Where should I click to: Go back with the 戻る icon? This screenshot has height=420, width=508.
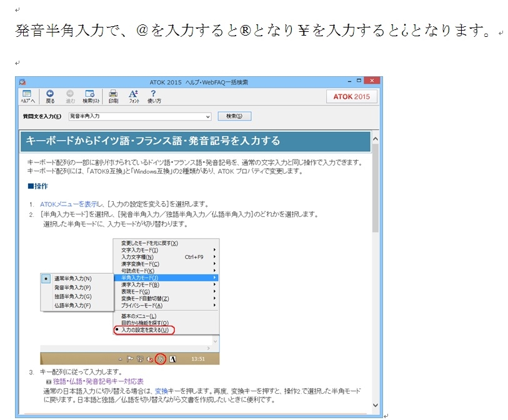[50, 97]
